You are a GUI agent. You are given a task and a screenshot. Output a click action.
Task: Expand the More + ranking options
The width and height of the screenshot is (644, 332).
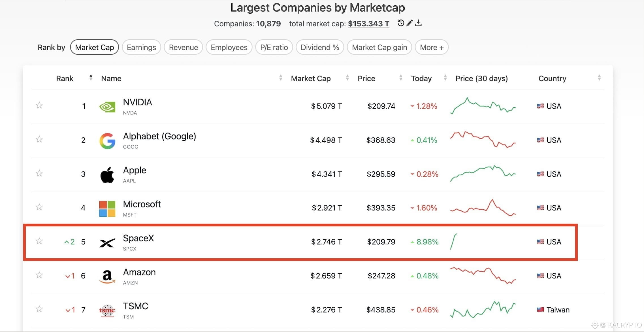[x=432, y=47]
